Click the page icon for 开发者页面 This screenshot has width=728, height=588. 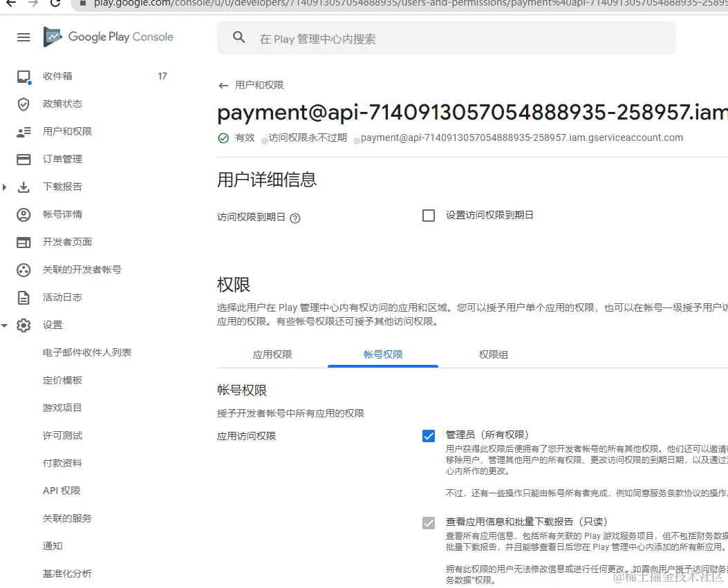coord(24,243)
